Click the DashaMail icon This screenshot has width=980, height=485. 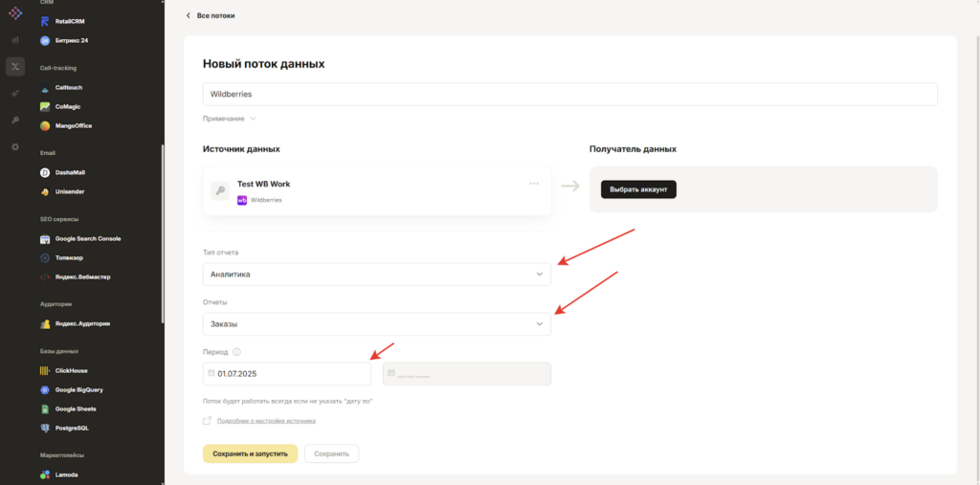tap(45, 172)
